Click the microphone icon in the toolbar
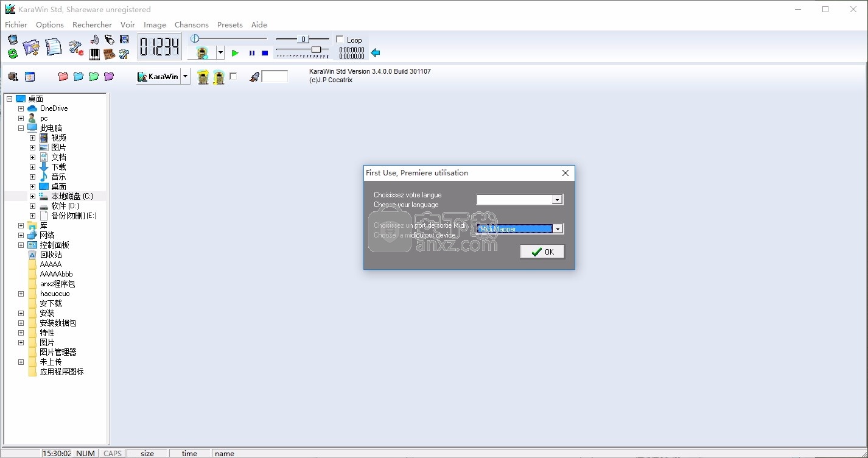The height and width of the screenshot is (458, 868). (110, 40)
